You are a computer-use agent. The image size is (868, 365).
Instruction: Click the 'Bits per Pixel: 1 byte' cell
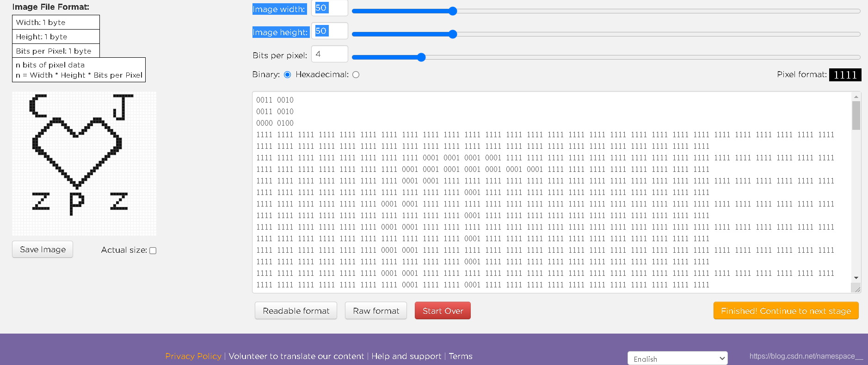coord(56,51)
